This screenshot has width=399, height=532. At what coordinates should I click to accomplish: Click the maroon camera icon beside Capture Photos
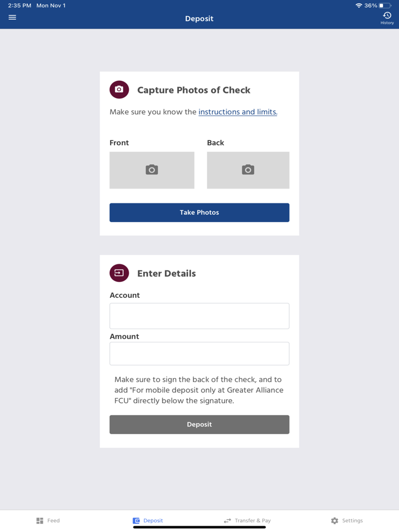(119, 89)
